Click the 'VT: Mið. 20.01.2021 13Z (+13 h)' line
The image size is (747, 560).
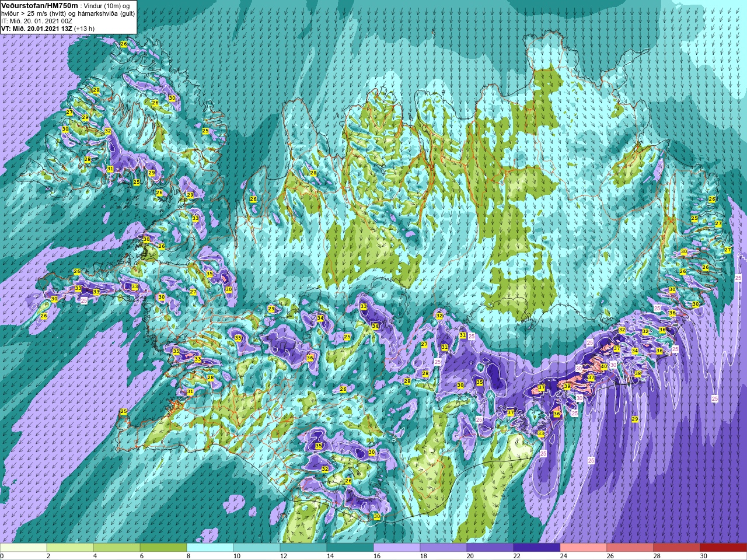(48, 28)
